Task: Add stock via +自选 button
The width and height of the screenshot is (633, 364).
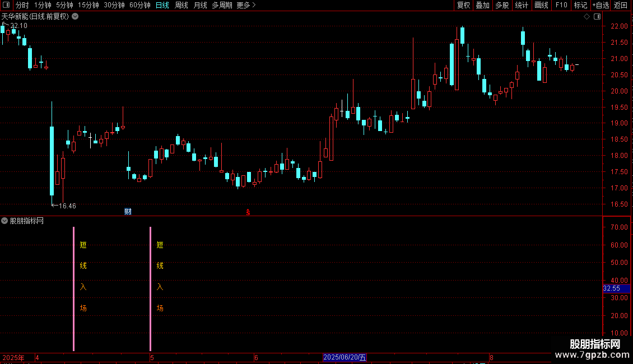Action: pos(601,5)
